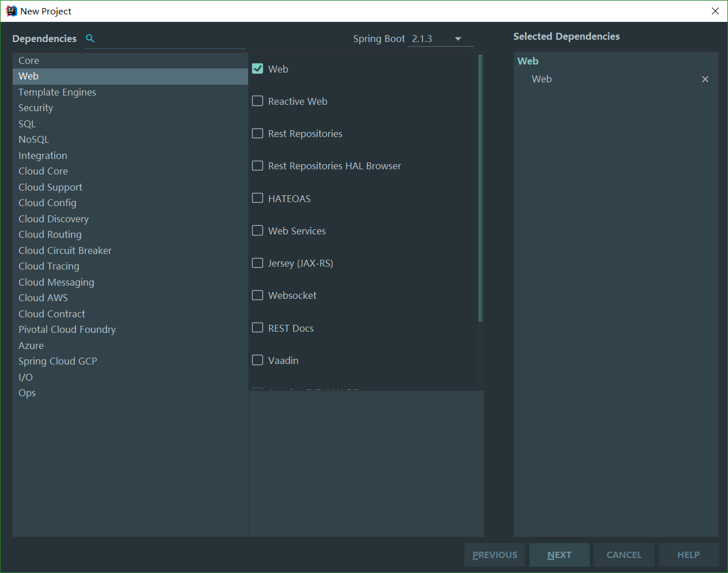Click the dependency list vertical scrollbar
Screen dimensions: 728x573
pos(480,188)
